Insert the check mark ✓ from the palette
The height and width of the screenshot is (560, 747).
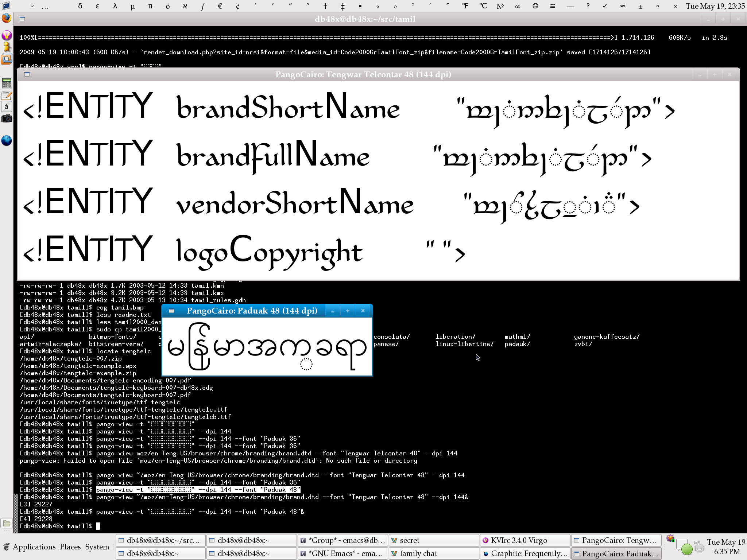click(605, 6)
